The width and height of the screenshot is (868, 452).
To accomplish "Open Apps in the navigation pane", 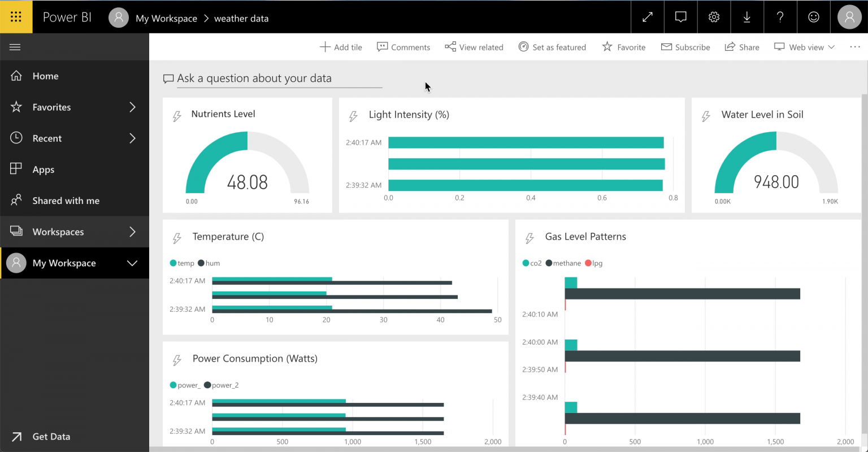I will pyautogui.click(x=75, y=169).
